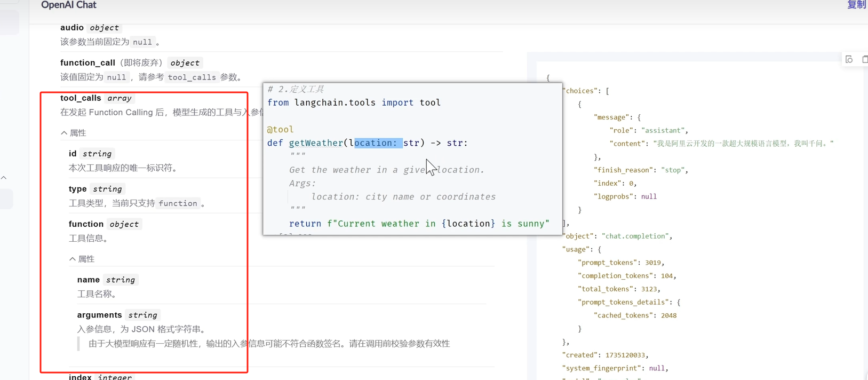Click the "finish_reason": "stop" line
The height and width of the screenshot is (380, 868).
[x=641, y=170]
